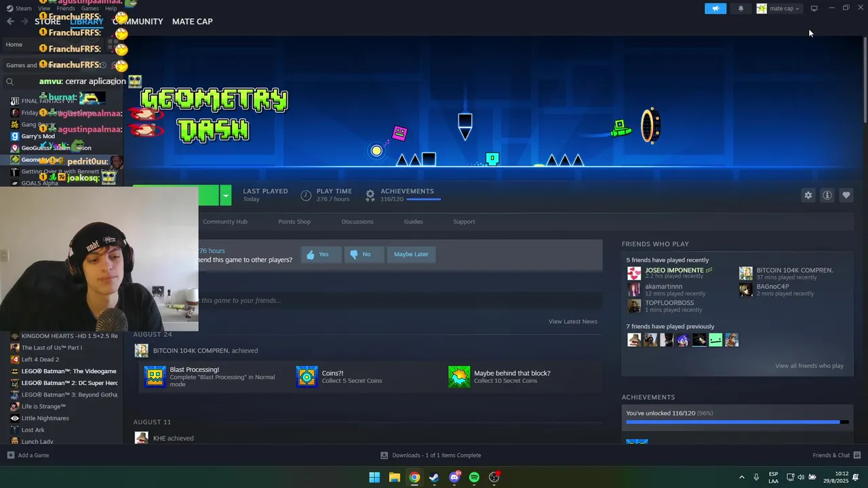Open the achievements trophy icon

coord(370,195)
